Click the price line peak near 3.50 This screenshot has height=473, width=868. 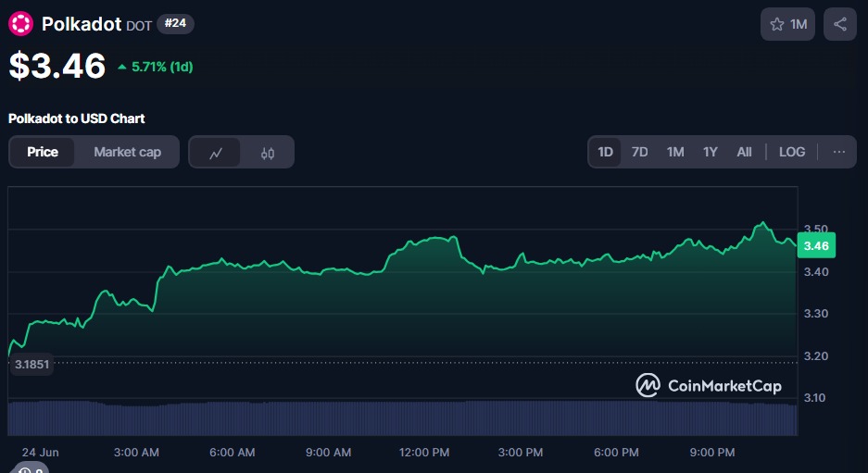tap(763, 223)
